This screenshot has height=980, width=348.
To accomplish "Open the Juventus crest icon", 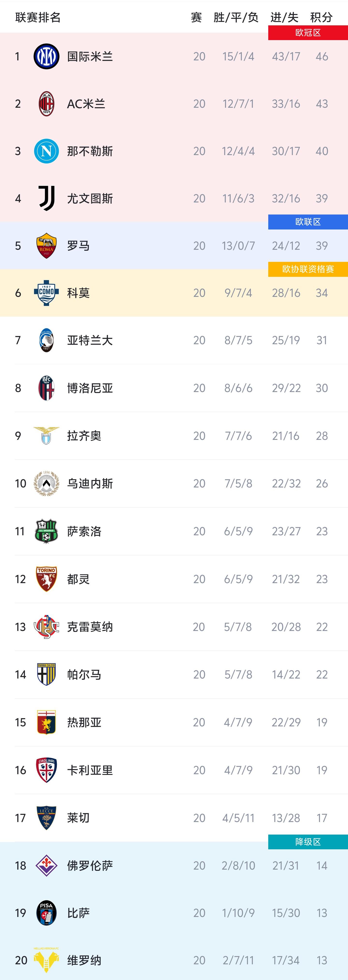I will [x=46, y=198].
